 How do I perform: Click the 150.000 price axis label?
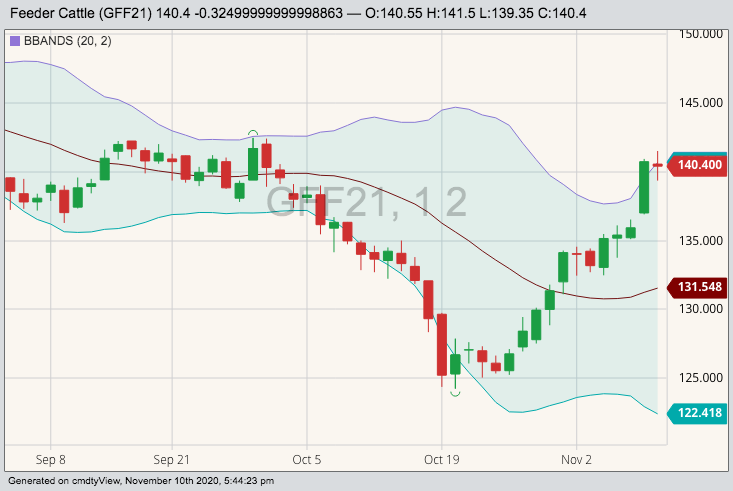(x=700, y=34)
